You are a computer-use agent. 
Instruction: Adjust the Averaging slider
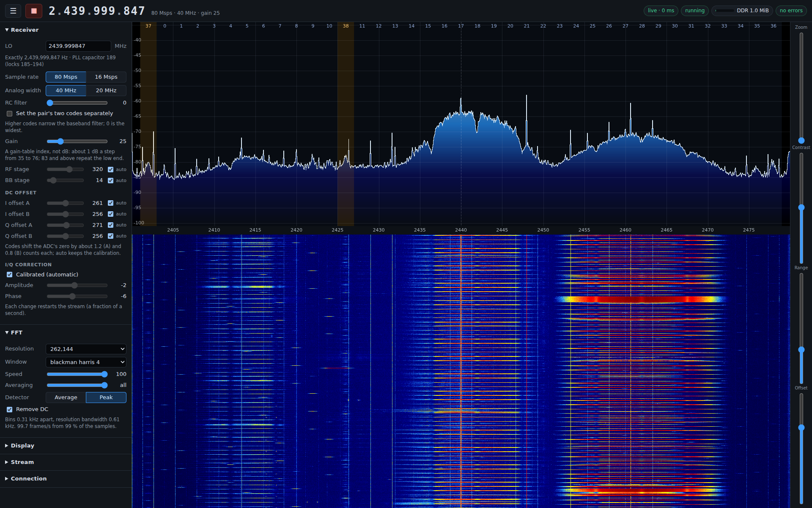[77, 385]
